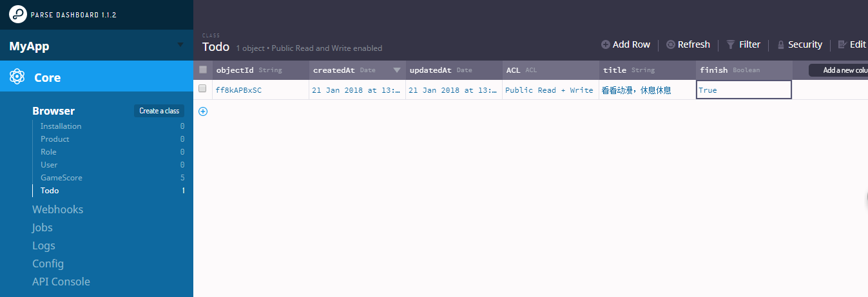The width and height of the screenshot is (868, 297).
Task: Click the Parse logo icon
Action: (x=18, y=14)
